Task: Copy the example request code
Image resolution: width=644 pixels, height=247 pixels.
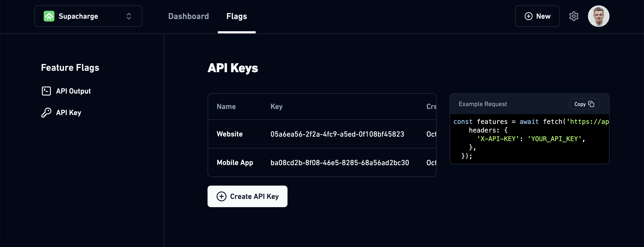Action: coord(584,104)
